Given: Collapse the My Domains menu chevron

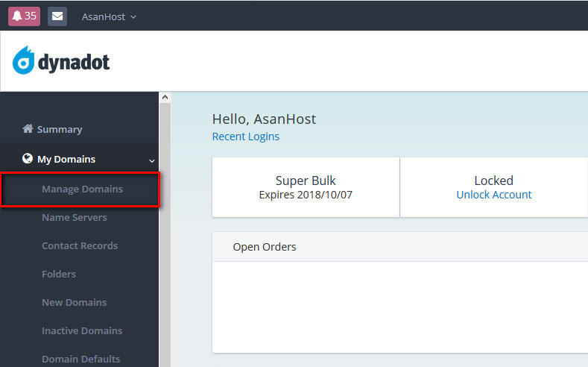Looking at the screenshot, I should click(x=152, y=160).
